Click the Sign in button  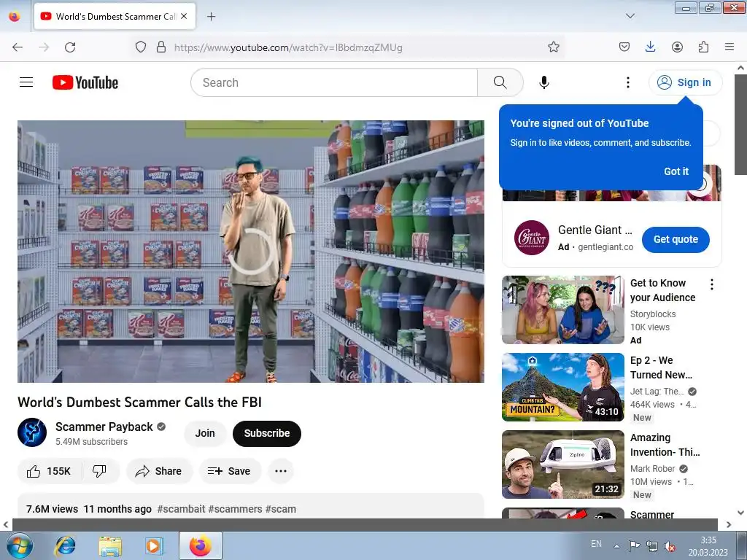[x=685, y=82]
